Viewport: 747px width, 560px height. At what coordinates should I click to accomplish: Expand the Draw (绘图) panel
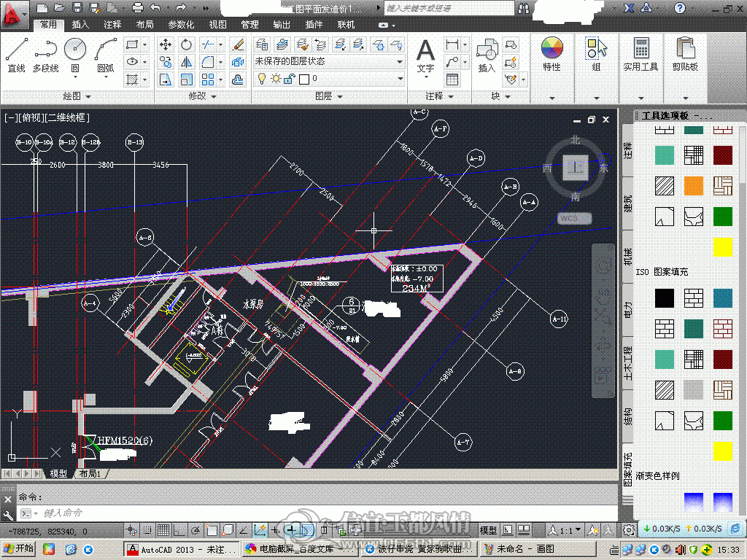coord(76,96)
